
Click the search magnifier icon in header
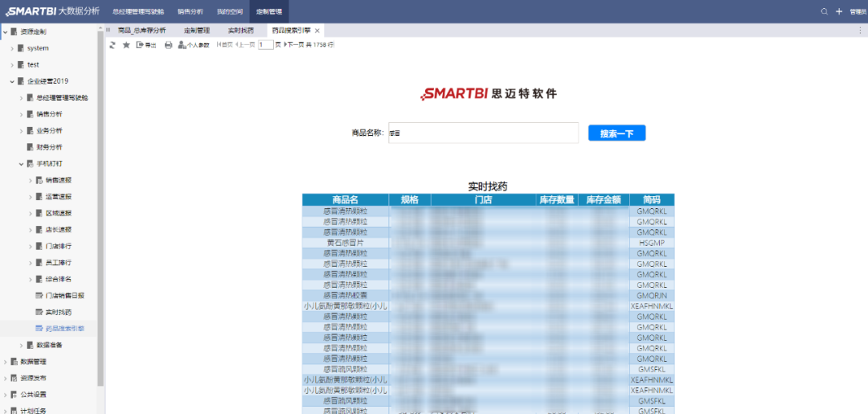(x=824, y=12)
